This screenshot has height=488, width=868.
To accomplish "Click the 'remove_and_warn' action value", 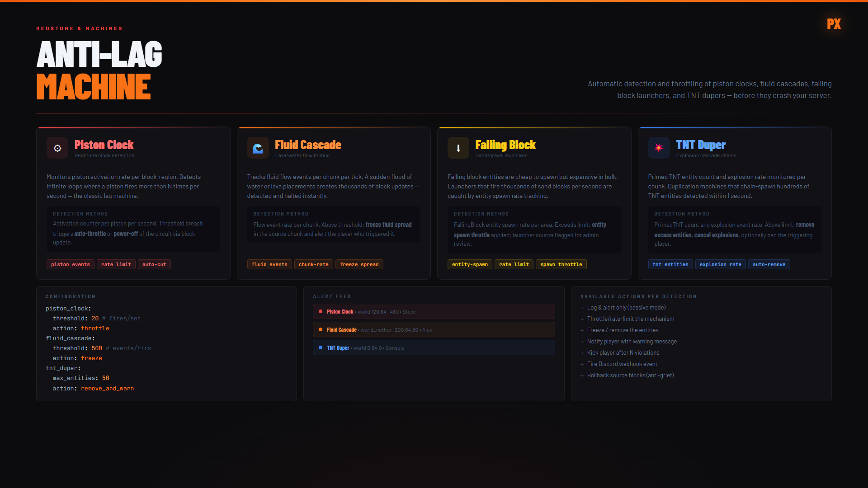I will 107,389.
